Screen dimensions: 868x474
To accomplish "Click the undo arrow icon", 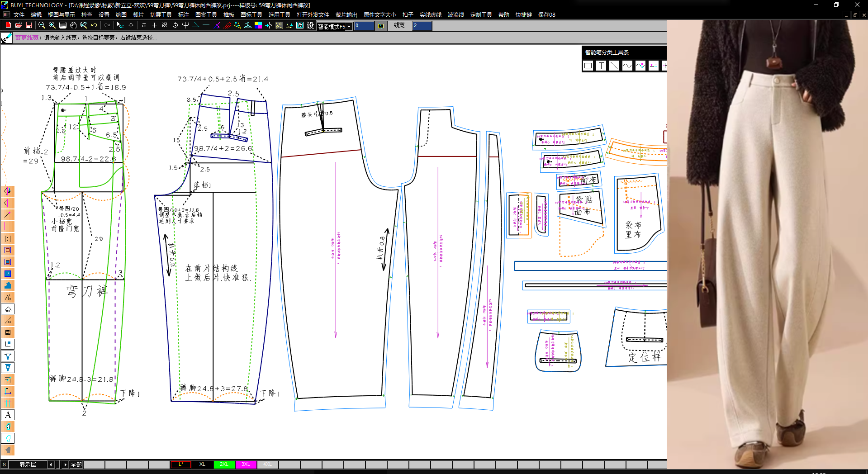I will click(x=94, y=25).
